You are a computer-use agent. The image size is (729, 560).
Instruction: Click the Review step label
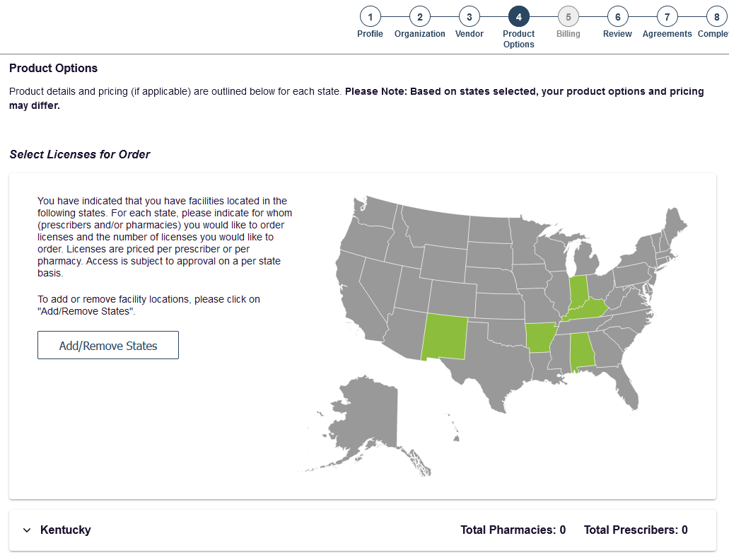coord(617,34)
